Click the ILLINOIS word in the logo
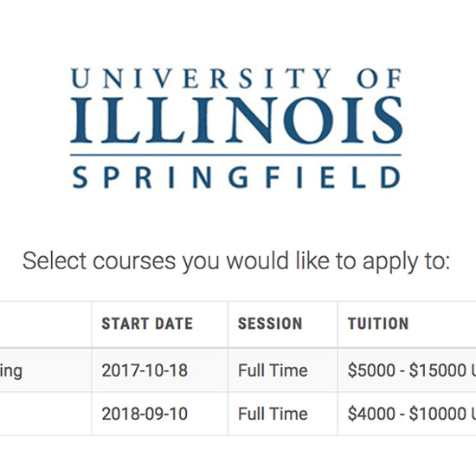This screenshot has height=476, width=476. coord(236,120)
